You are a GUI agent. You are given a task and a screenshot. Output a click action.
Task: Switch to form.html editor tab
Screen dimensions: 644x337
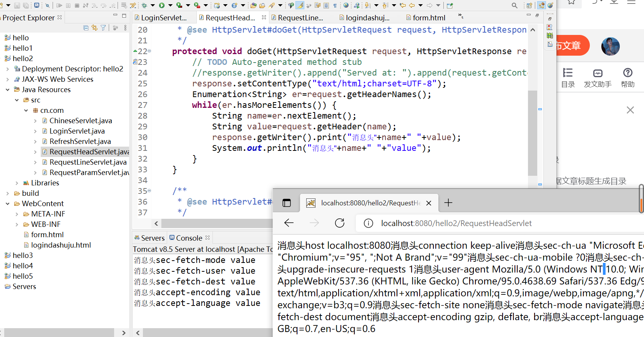426,18
